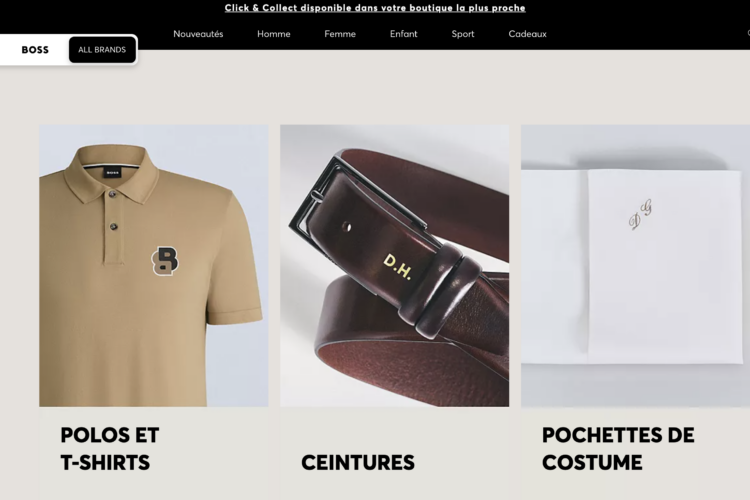Screen dimensions: 750x500
Task: Open the Femme navigation item
Action: tap(340, 34)
